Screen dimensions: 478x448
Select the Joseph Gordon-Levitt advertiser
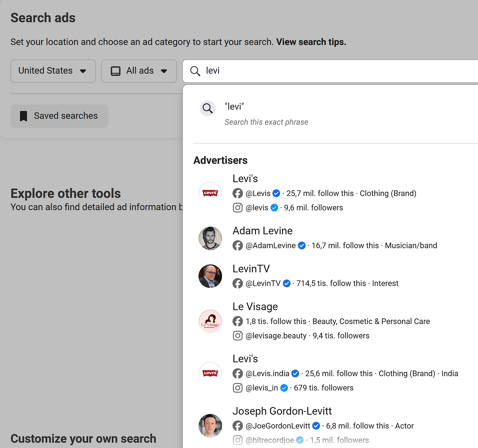point(335,426)
